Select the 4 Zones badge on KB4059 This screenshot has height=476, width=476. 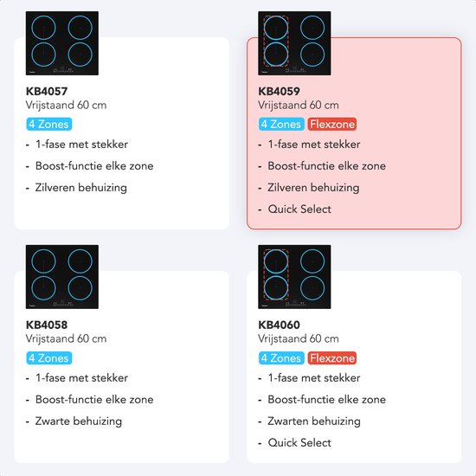[281, 124]
